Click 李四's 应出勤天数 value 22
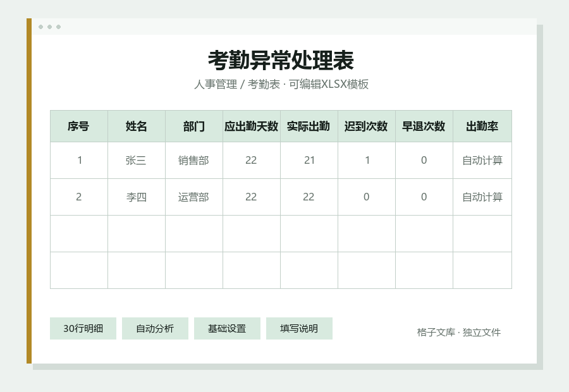 pos(252,197)
